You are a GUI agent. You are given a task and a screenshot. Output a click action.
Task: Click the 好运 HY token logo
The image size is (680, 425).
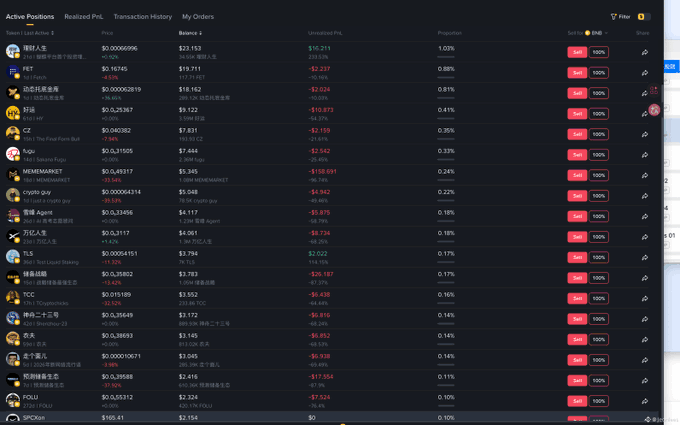tap(13, 113)
